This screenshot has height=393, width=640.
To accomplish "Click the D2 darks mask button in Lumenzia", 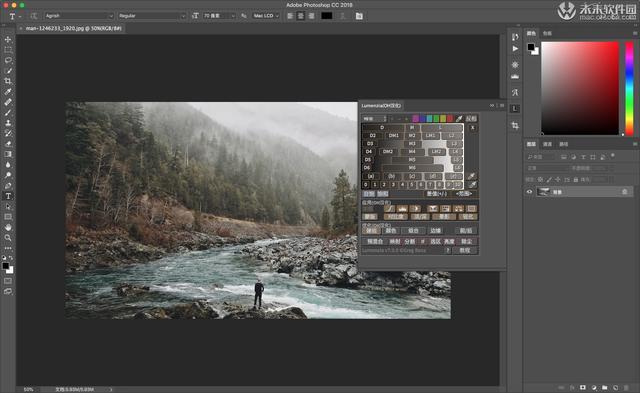I will [x=373, y=135].
